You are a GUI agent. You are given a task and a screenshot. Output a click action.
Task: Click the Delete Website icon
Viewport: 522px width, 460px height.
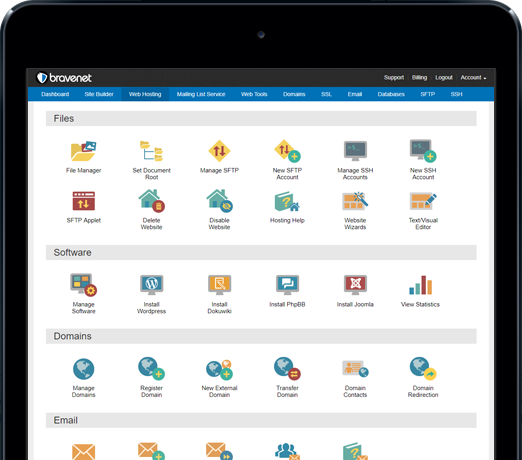pos(151,201)
